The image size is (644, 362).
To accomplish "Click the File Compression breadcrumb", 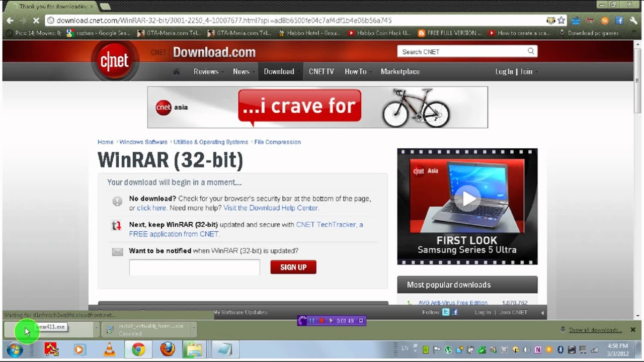I will [278, 142].
